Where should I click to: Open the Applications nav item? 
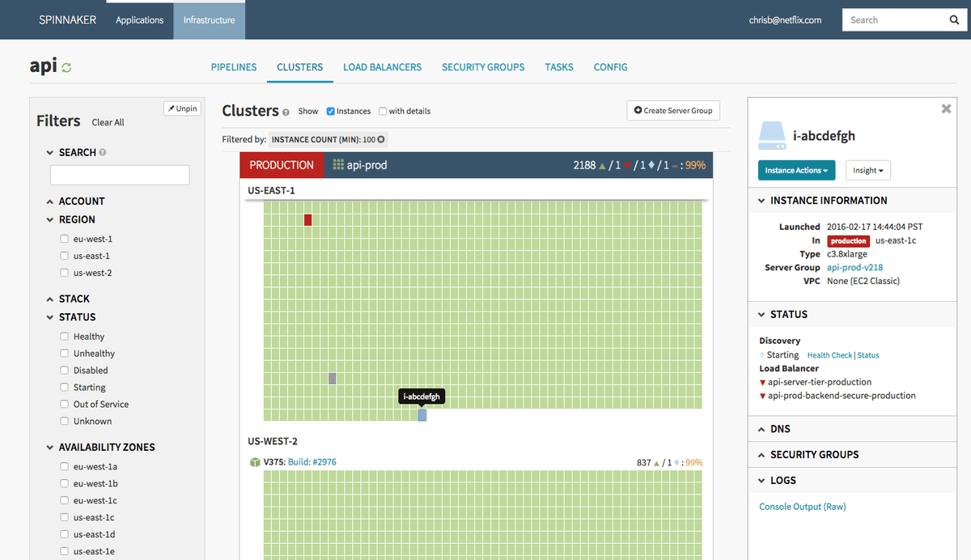[x=139, y=20]
